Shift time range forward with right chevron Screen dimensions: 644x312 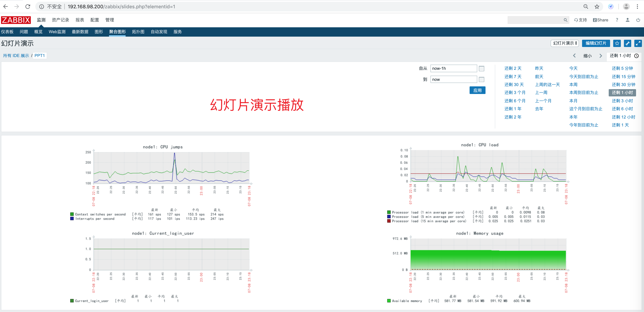(x=601, y=56)
